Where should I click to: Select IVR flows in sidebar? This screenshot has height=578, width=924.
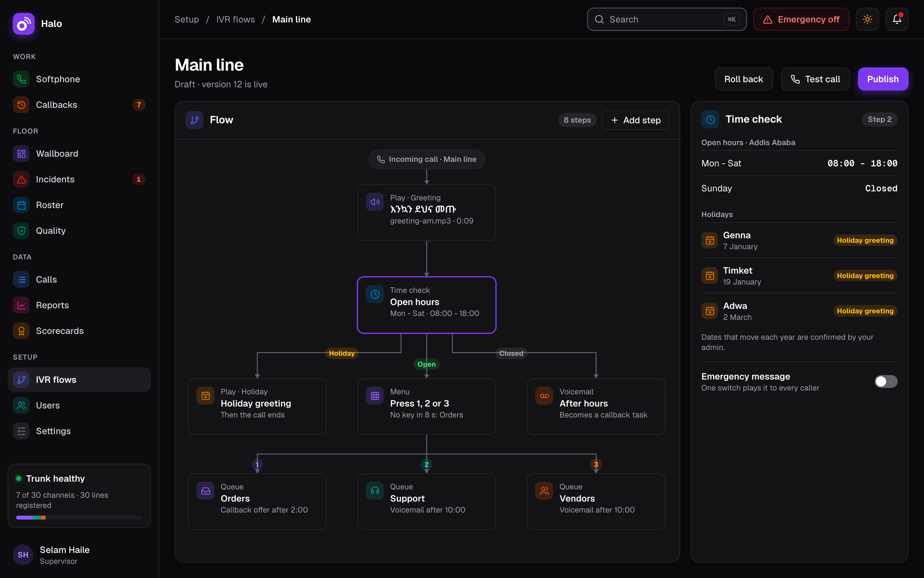pos(79,380)
